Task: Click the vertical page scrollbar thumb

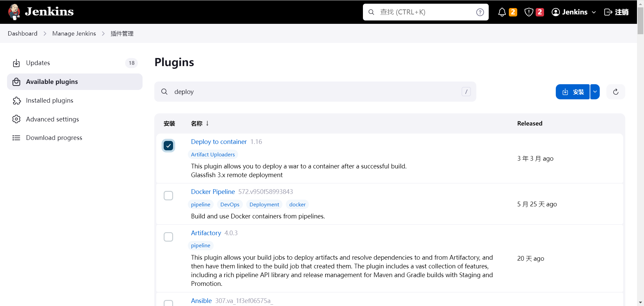Action: coord(640,21)
